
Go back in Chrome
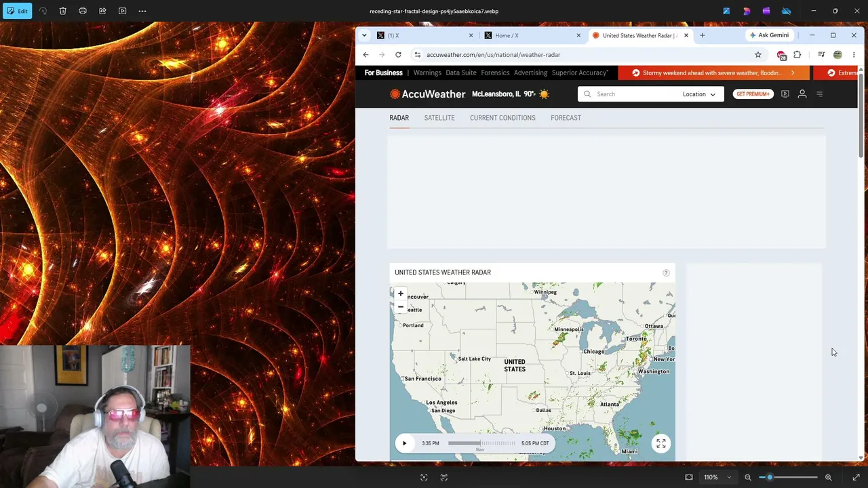366,55
